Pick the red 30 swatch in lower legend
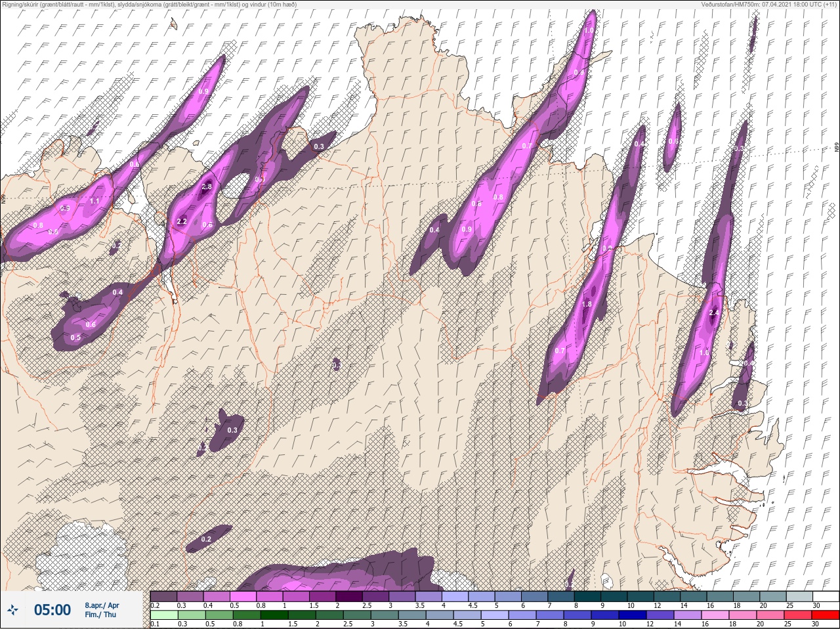This screenshot has height=629, width=840. pyautogui.click(x=825, y=615)
